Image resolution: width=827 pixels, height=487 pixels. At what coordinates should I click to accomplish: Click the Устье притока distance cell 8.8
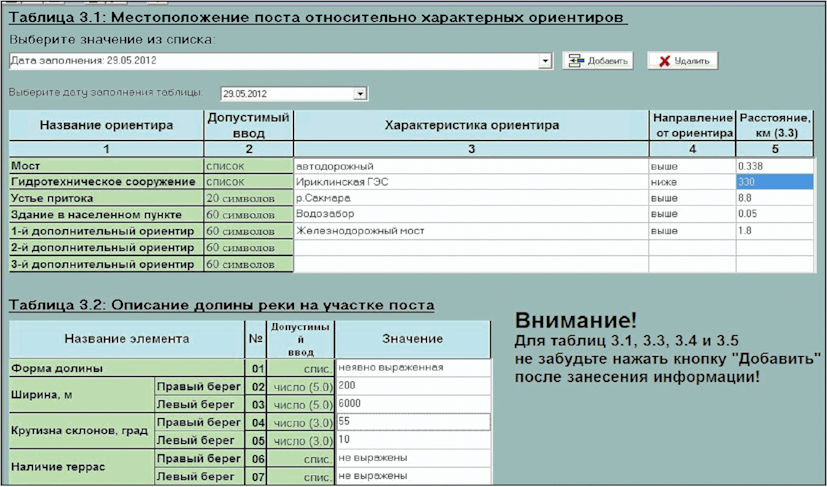pos(774,198)
